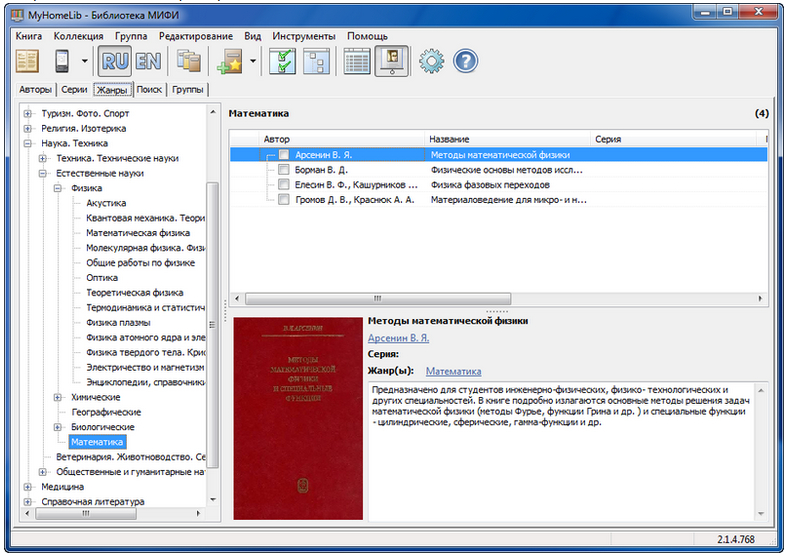Sort by the Автор column header
Viewport: 787px width, 555px height.
coord(342,139)
